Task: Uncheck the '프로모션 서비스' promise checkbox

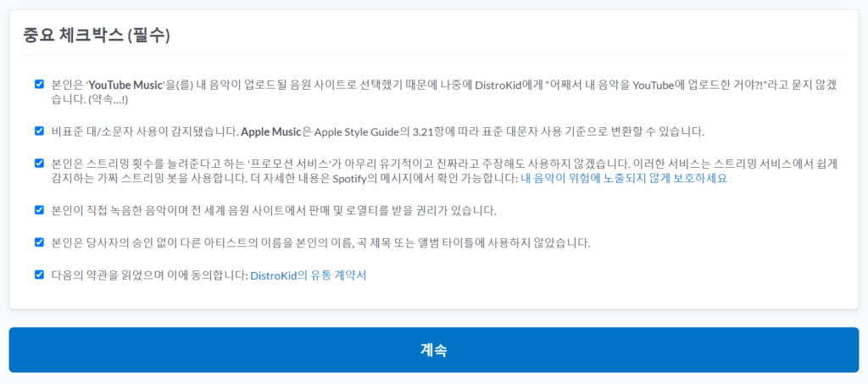Action: pyautogui.click(x=39, y=164)
